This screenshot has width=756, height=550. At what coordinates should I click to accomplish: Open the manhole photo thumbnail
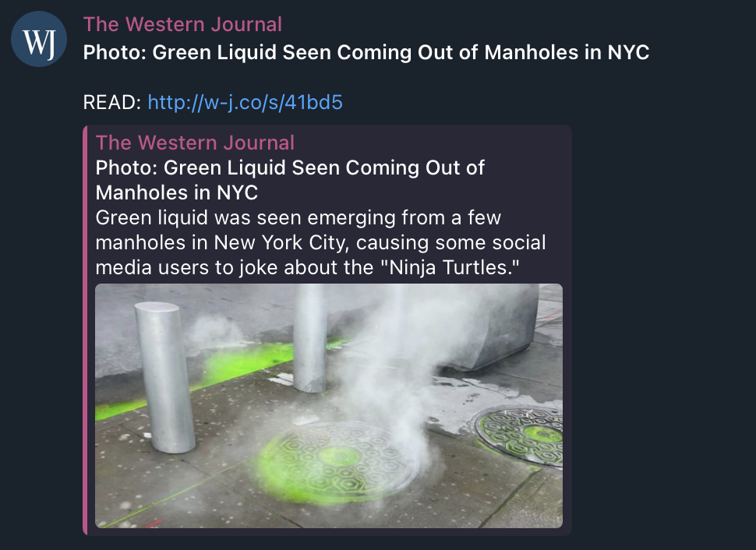[x=329, y=406]
